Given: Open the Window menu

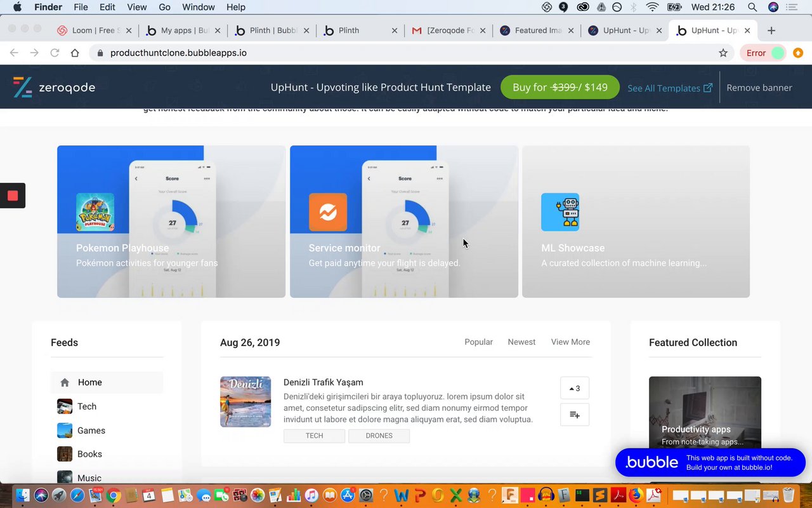Looking at the screenshot, I should click(x=199, y=7).
